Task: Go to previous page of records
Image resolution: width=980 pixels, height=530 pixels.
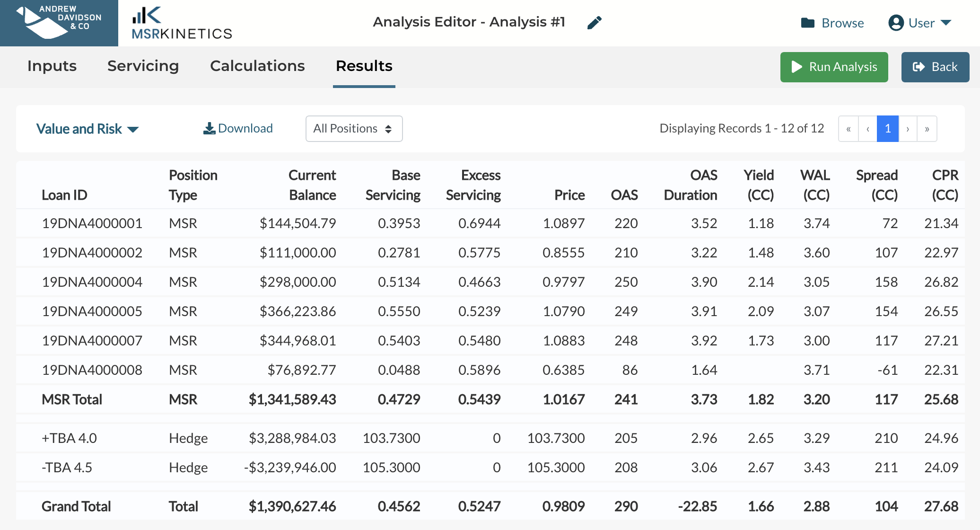Action: pyautogui.click(x=868, y=129)
